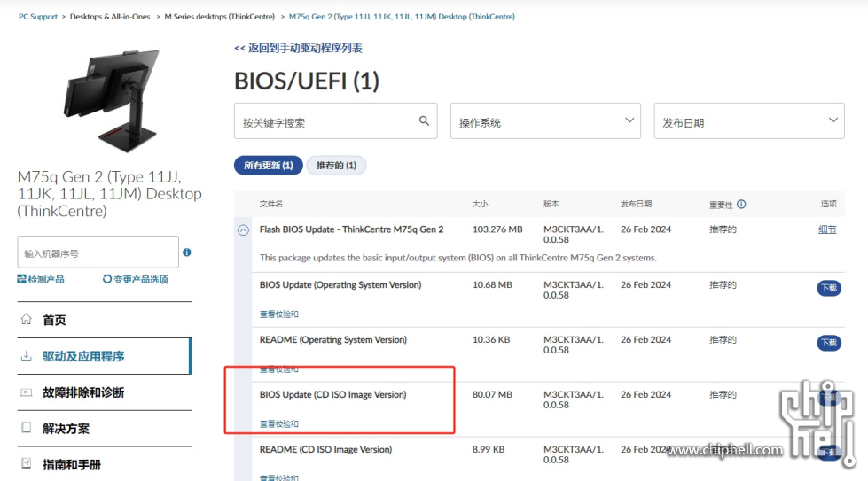Image resolution: width=868 pixels, height=481 pixels.
Task: Click the 细节 details link
Action: click(x=827, y=229)
